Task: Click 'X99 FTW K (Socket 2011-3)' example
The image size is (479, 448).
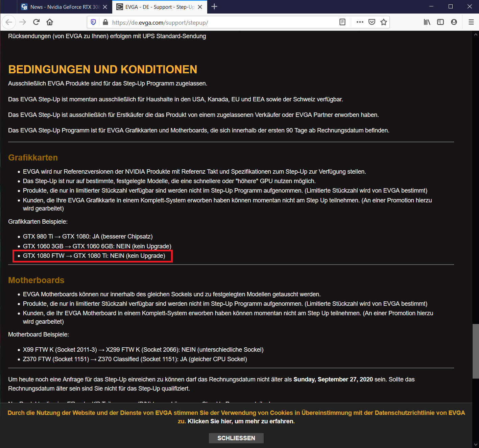Action: 143,350
